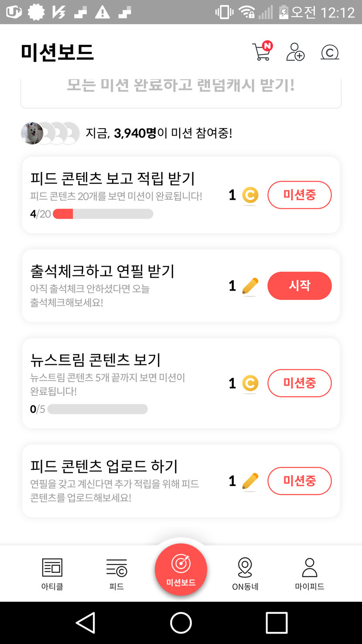
Task: Tap the pencil icon in 업로드 mission
Action: click(x=250, y=481)
